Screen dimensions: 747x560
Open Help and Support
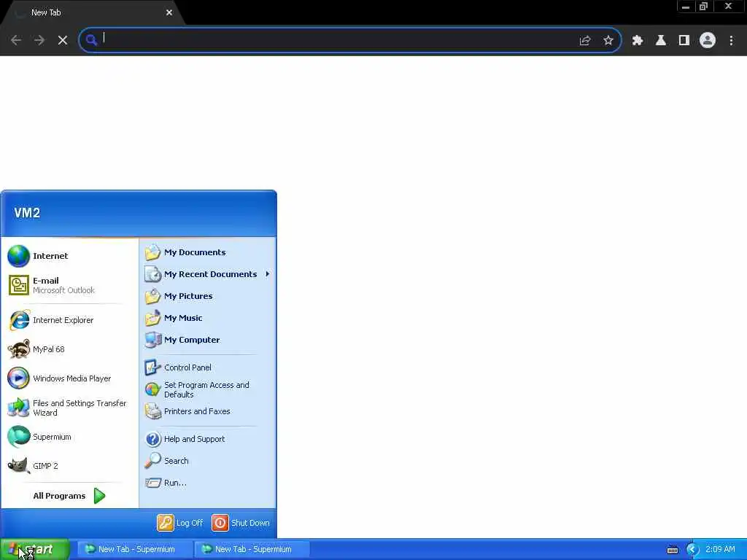pyautogui.click(x=207, y=439)
